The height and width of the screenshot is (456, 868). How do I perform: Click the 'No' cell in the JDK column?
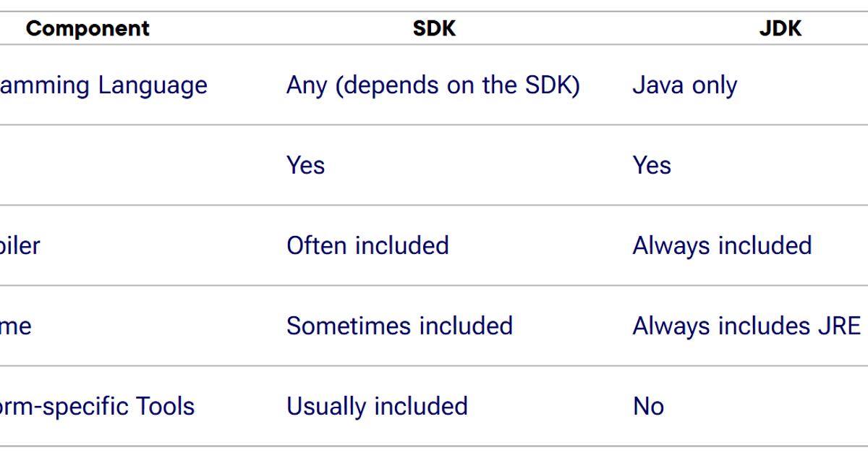(648, 406)
